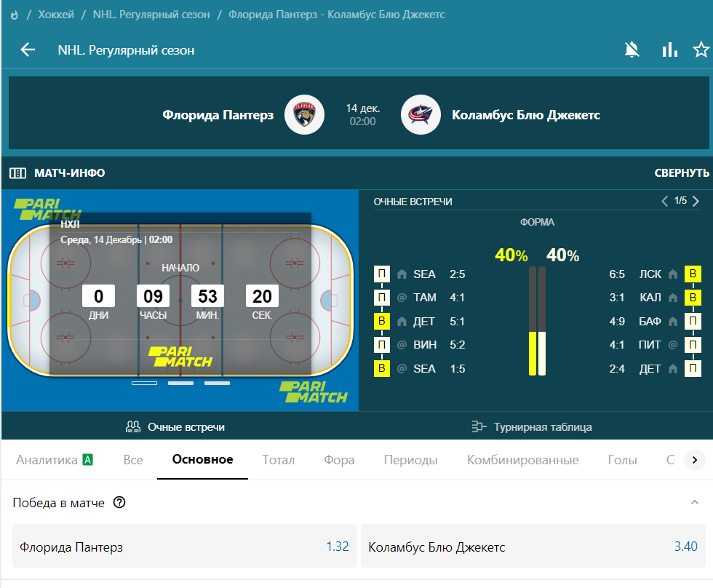Collapse match info with СВЕРНУТЬ
This screenshot has width=713, height=588.
pyautogui.click(x=682, y=172)
